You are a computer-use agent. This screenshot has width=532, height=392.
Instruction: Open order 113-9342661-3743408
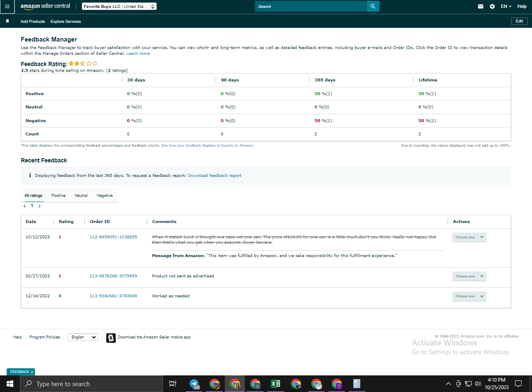tap(113, 296)
